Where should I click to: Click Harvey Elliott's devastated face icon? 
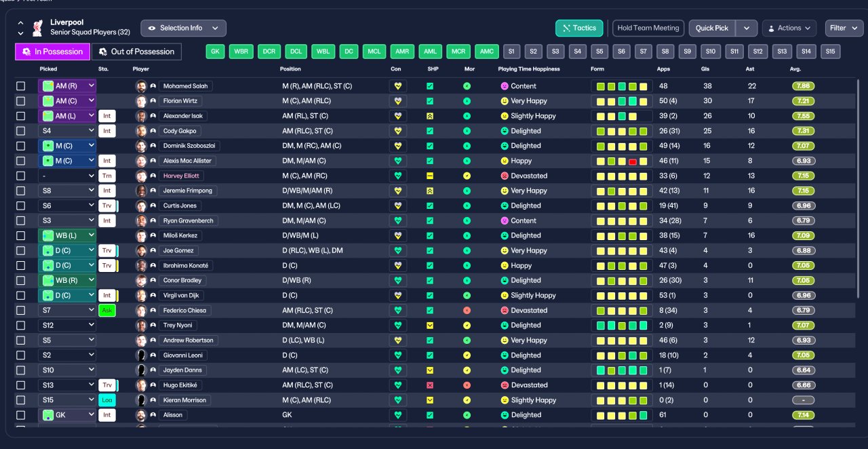click(505, 176)
